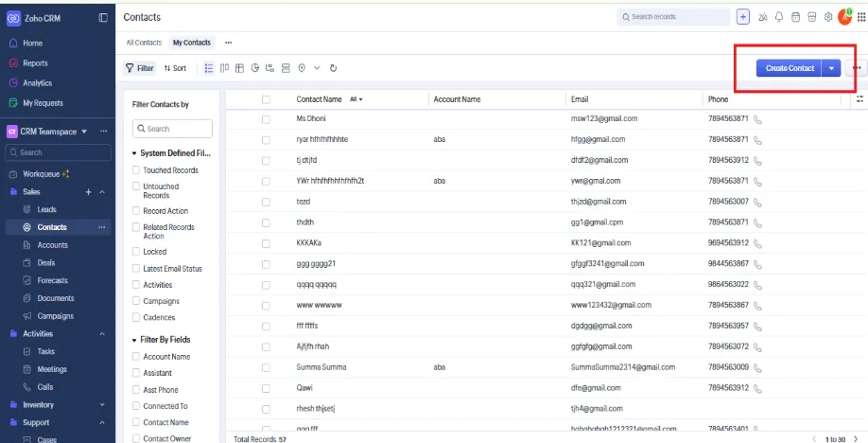Switch to list view icon
This screenshot has height=443, width=868.
pyautogui.click(x=209, y=68)
